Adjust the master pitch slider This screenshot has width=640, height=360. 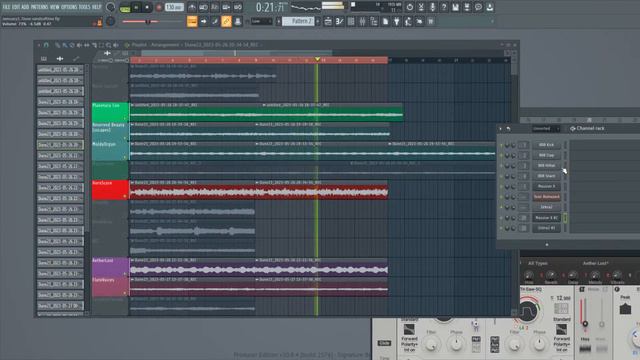(141, 22)
